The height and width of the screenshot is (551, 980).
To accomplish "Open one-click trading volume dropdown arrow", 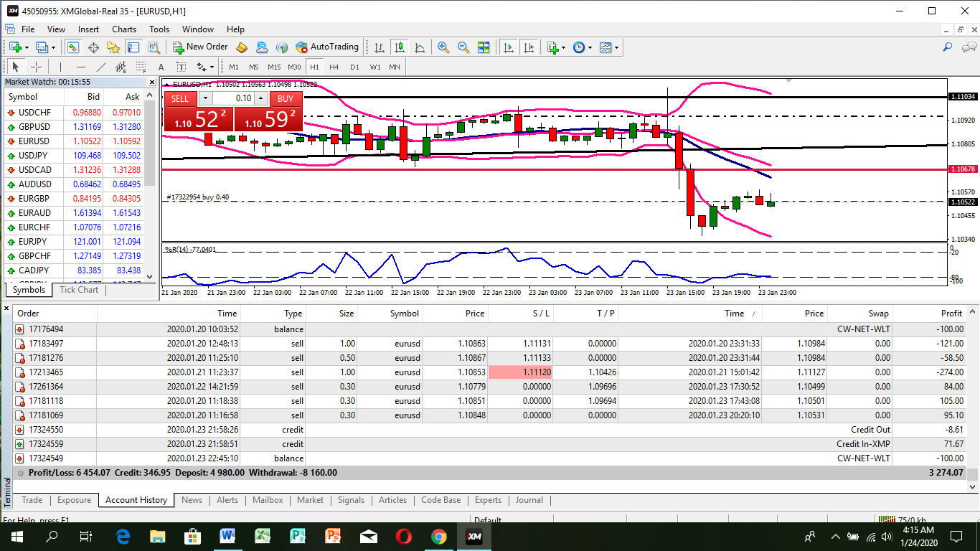I will coord(205,98).
